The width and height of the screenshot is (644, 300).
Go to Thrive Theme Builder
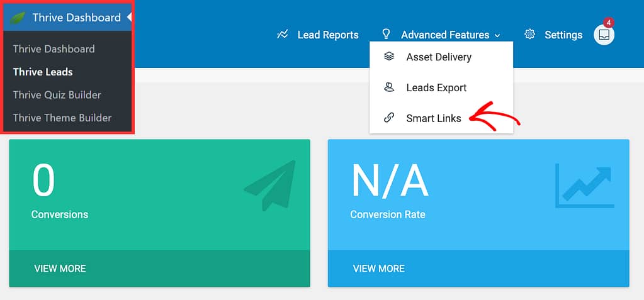62,118
